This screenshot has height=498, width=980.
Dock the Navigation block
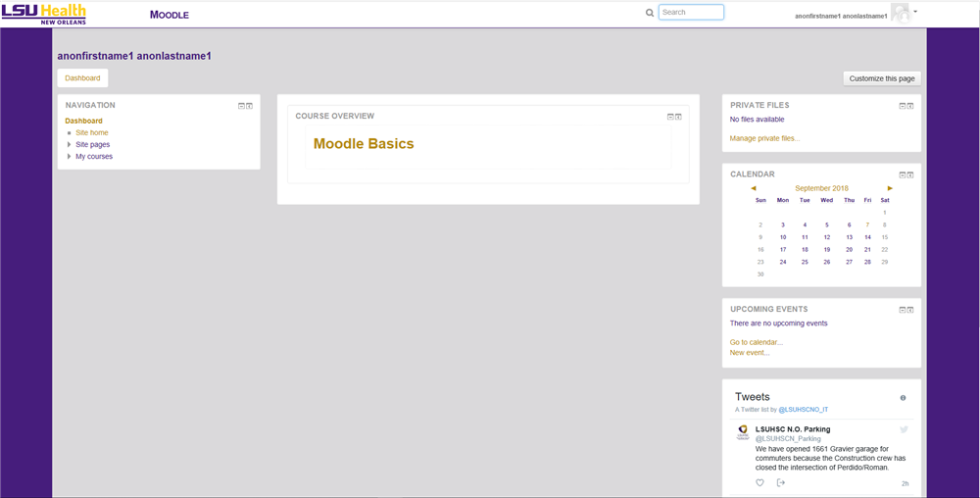(x=249, y=106)
